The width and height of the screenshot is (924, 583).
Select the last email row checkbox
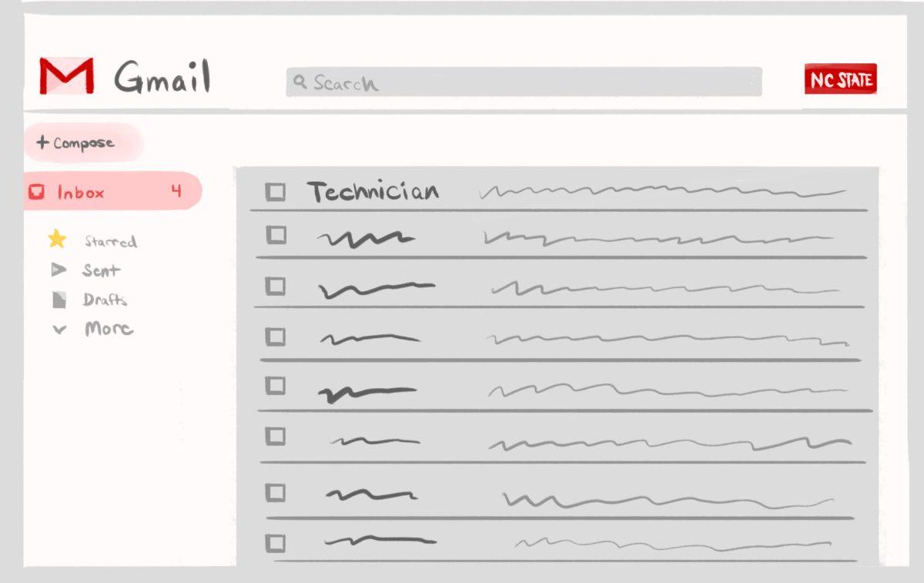[275, 543]
